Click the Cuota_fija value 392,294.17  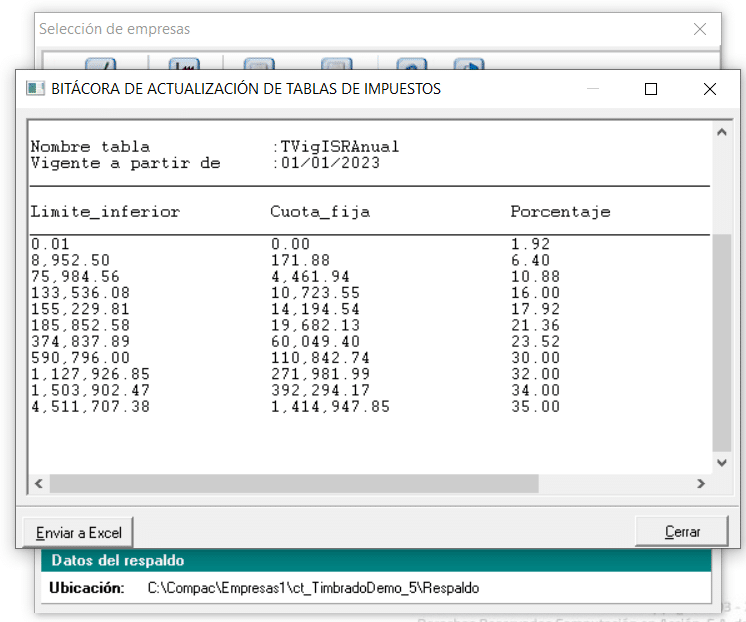coord(320,390)
